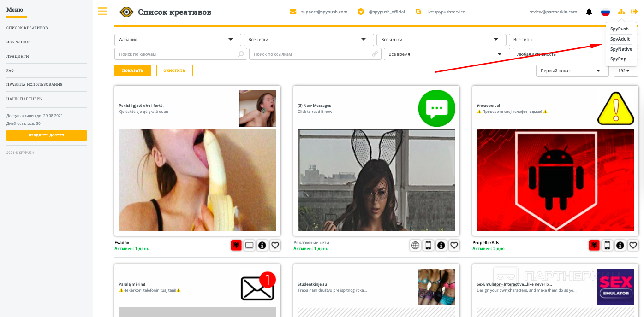The height and width of the screenshot is (317, 644).
Task: Click the SpyPush eye logo
Action: (x=126, y=12)
